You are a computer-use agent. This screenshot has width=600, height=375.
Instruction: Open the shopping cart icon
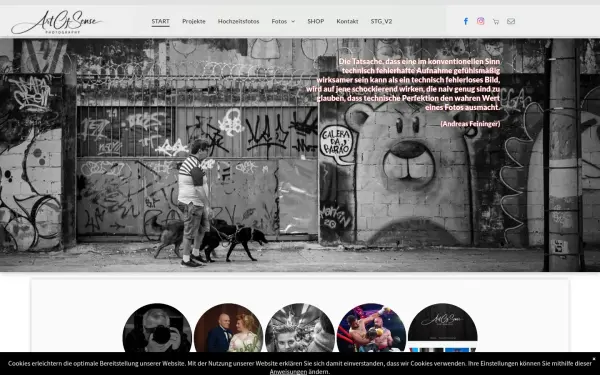[496, 21]
